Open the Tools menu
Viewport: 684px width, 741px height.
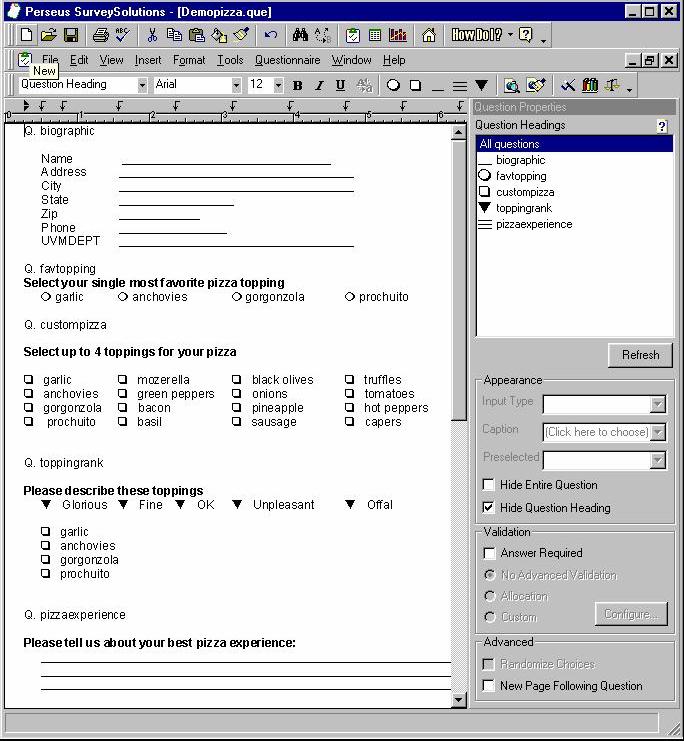coord(230,60)
